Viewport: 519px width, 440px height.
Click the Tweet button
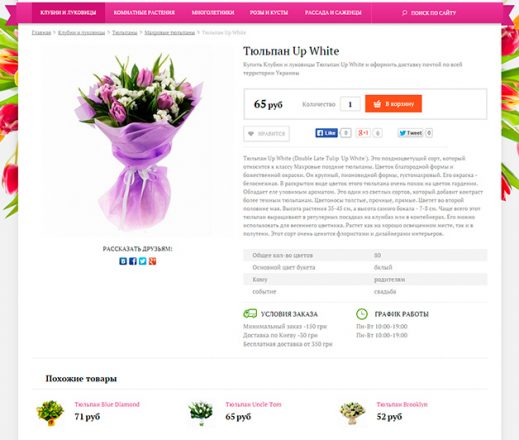[x=410, y=133]
